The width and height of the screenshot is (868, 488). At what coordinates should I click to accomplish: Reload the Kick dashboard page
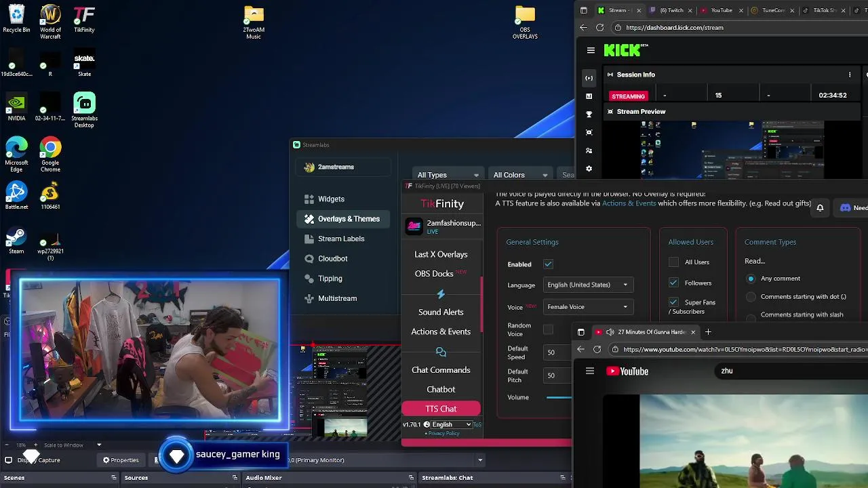coord(599,28)
